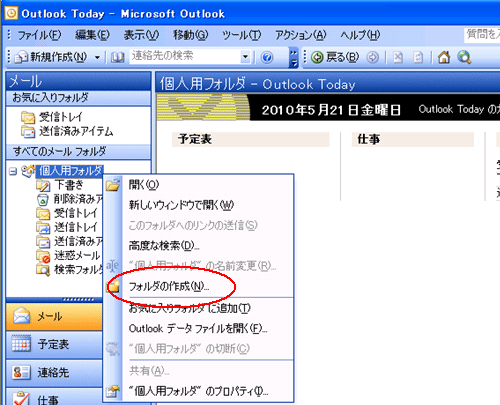Select the 検索フォルダ search folder
Image resolution: width=500 pixels, height=405 pixels.
(x=69, y=270)
